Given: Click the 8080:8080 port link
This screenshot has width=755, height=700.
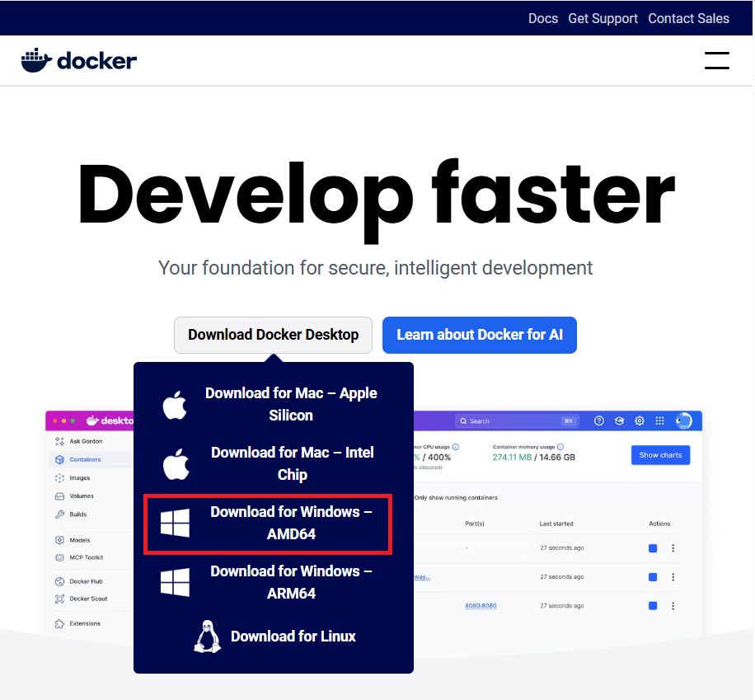Looking at the screenshot, I should coord(481,606).
